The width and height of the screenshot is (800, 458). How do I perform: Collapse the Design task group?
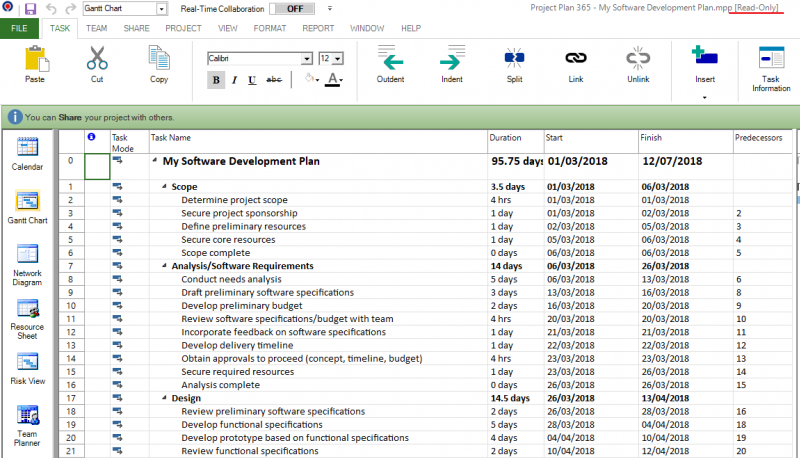click(x=164, y=397)
